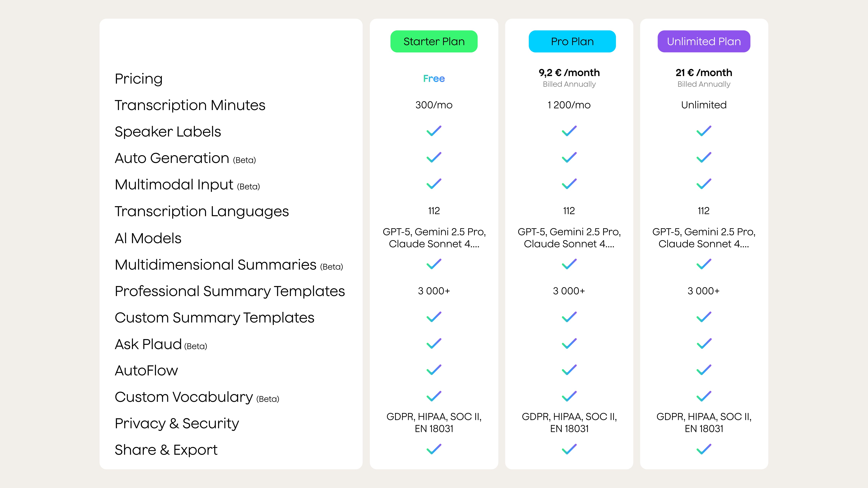Click Custom Vocabulary checkmark under Pro Plan
This screenshot has width=868, height=488.
click(569, 396)
